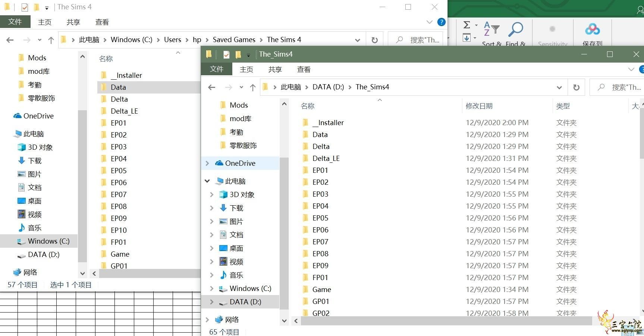The image size is (644, 336).
Task: Click Excel AutoSum sigma icon
Action: coord(466,25)
